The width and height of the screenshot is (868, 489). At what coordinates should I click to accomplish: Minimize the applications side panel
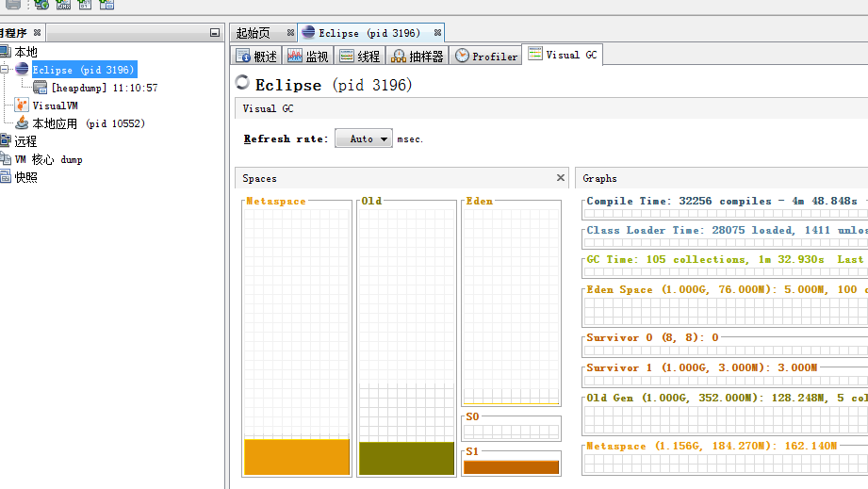click(x=215, y=33)
